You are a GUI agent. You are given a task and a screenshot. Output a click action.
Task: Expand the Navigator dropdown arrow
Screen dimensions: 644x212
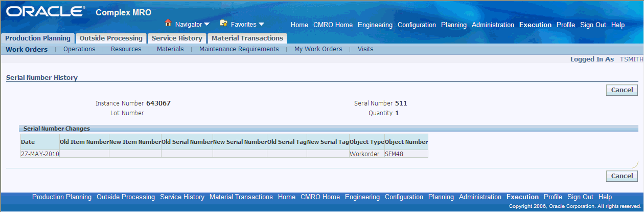pyautogui.click(x=206, y=24)
